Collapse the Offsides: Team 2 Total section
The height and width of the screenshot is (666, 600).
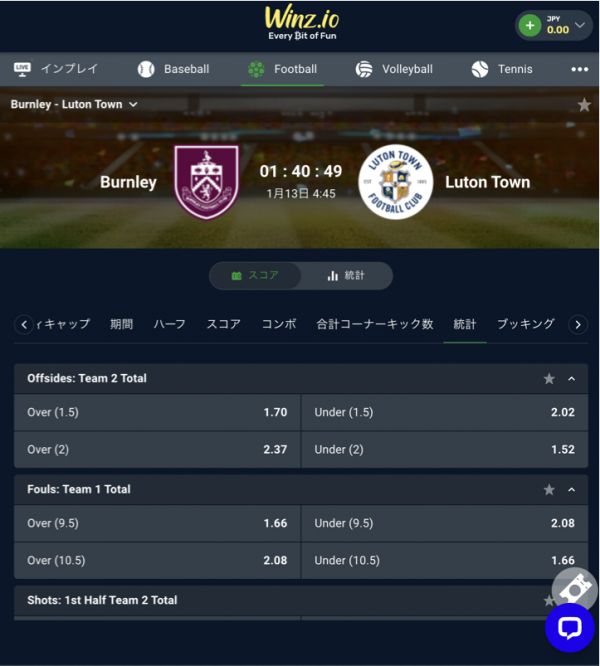[572, 378]
